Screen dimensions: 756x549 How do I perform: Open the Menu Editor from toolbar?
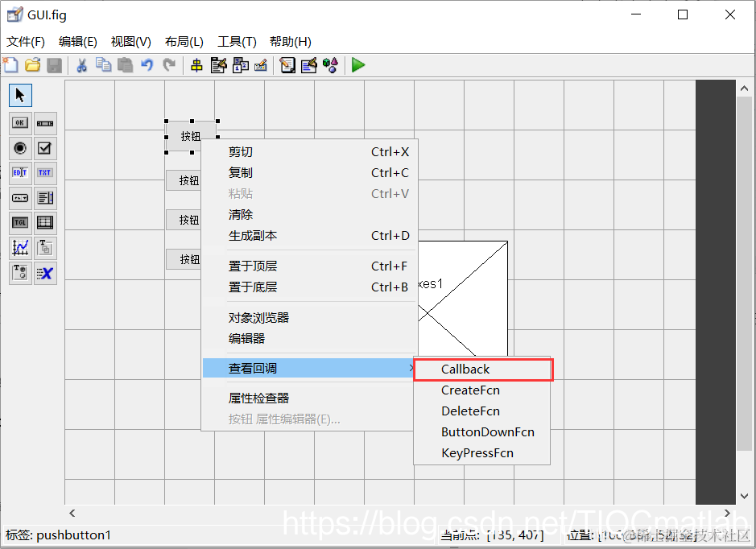point(218,65)
